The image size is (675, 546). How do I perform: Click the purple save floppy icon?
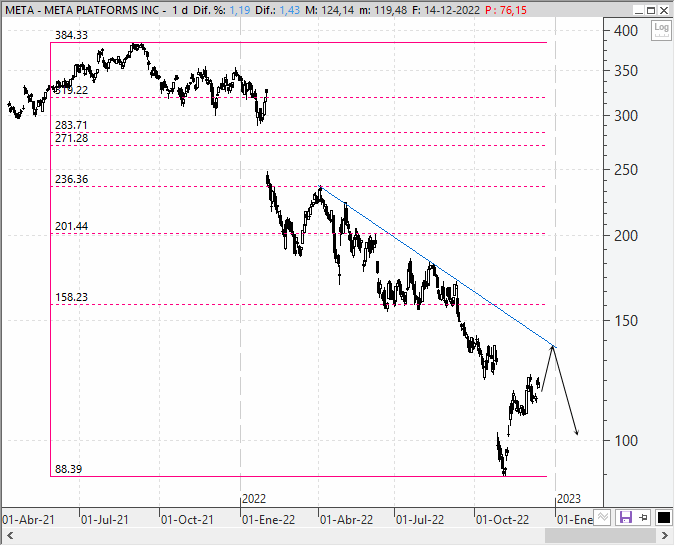625,517
